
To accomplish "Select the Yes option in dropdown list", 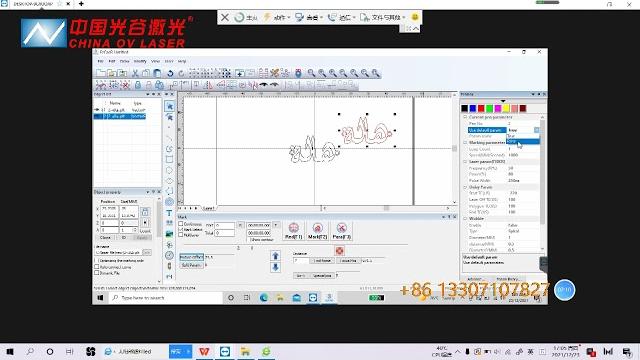I will click(523, 136).
